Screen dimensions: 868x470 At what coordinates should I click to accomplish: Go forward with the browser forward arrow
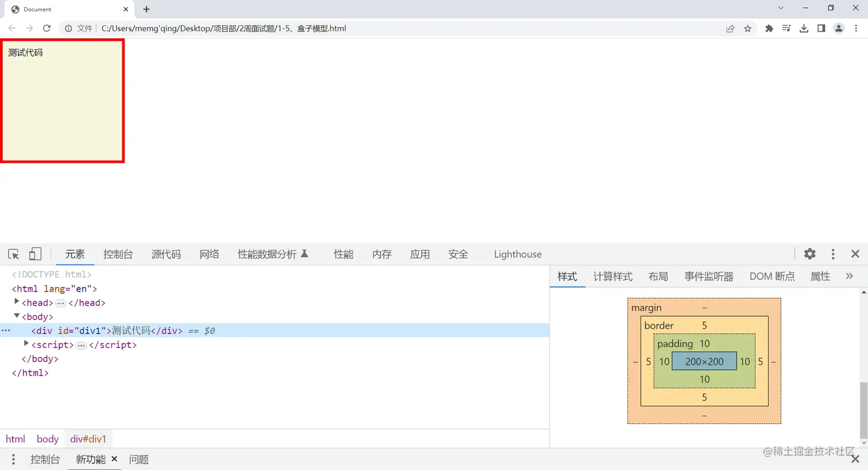click(29, 28)
